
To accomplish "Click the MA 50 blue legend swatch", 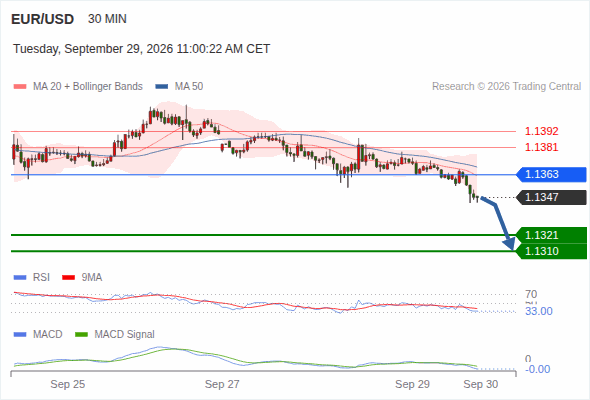I will click(162, 87).
